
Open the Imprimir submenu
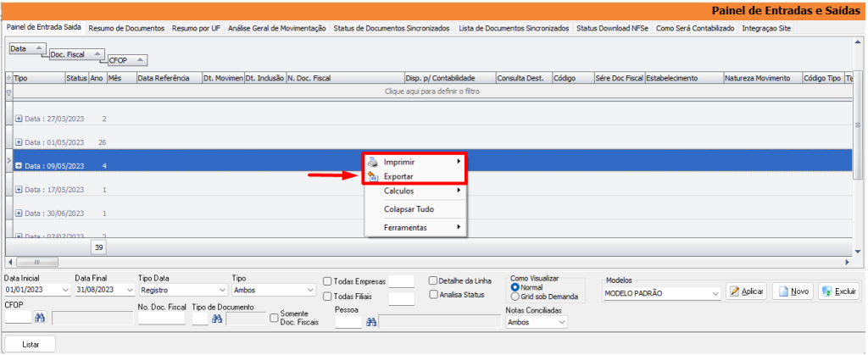tap(415, 162)
